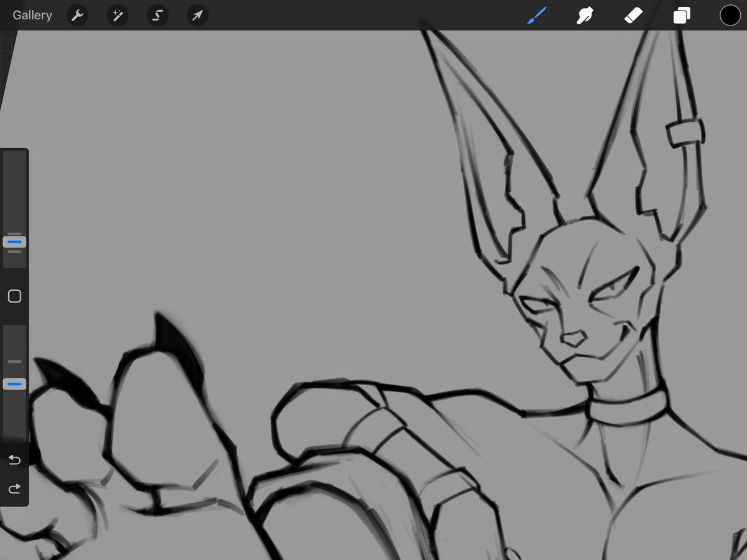747x560 pixels.
Task: Adjust the brush size slider handle
Action: click(x=14, y=241)
